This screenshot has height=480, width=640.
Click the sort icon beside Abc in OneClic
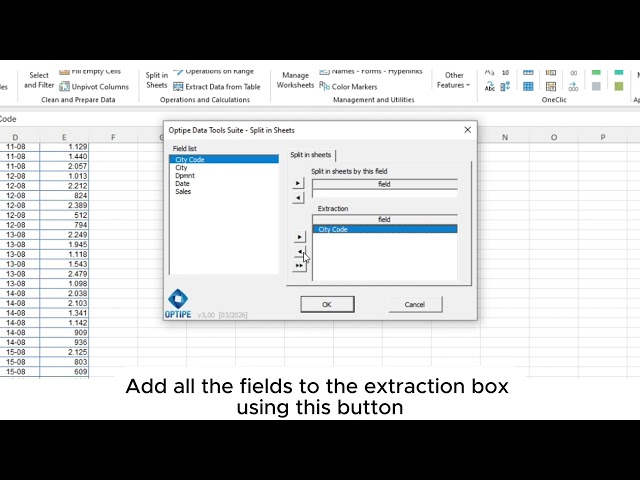(505, 87)
